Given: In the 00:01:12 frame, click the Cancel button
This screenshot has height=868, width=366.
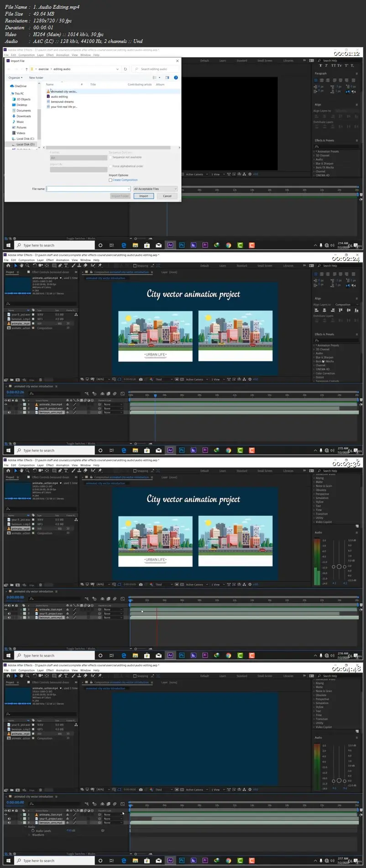Looking at the screenshot, I should [167, 196].
